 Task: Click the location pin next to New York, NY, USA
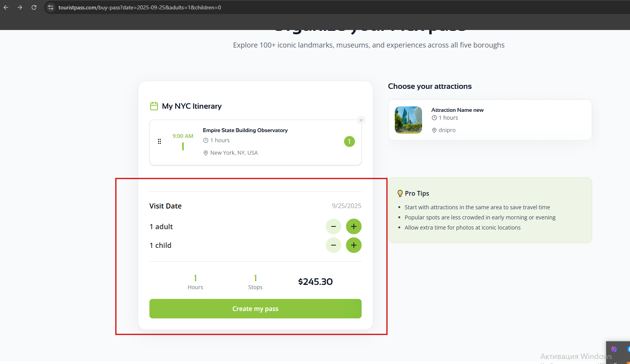[x=206, y=153]
